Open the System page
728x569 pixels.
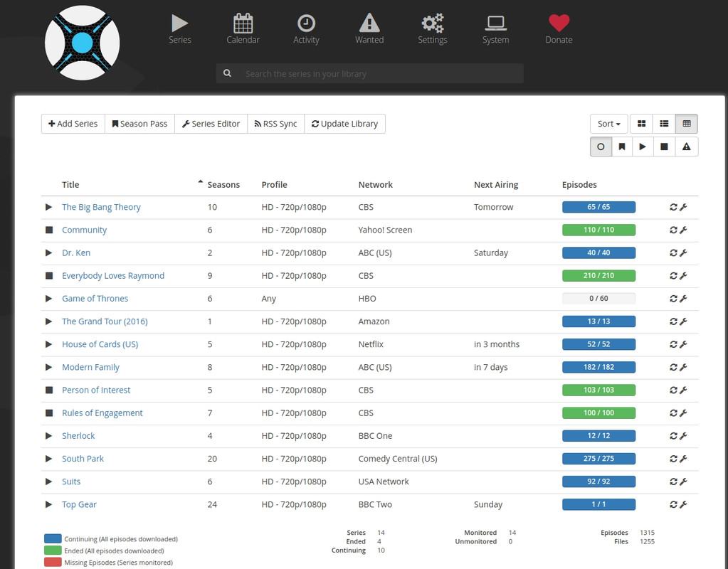[495, 29]
